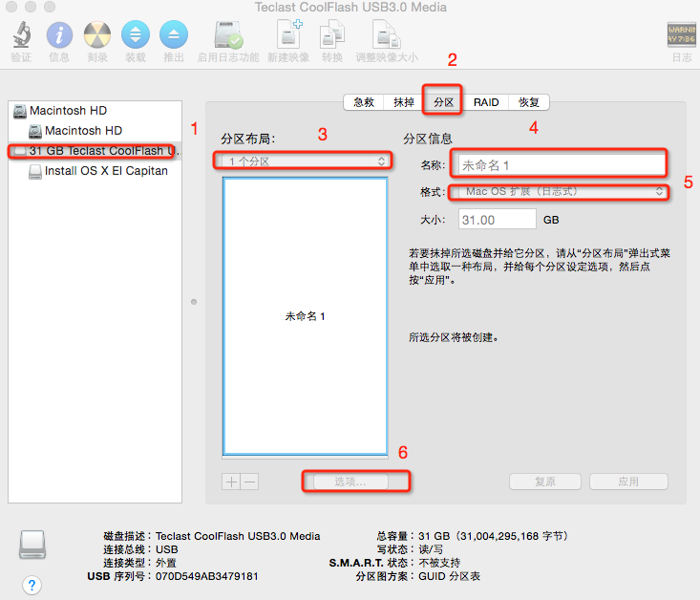The image size is (700, 600).
Task: Click the sidebar splitter handle dot
Action: (x=194, y=302)
